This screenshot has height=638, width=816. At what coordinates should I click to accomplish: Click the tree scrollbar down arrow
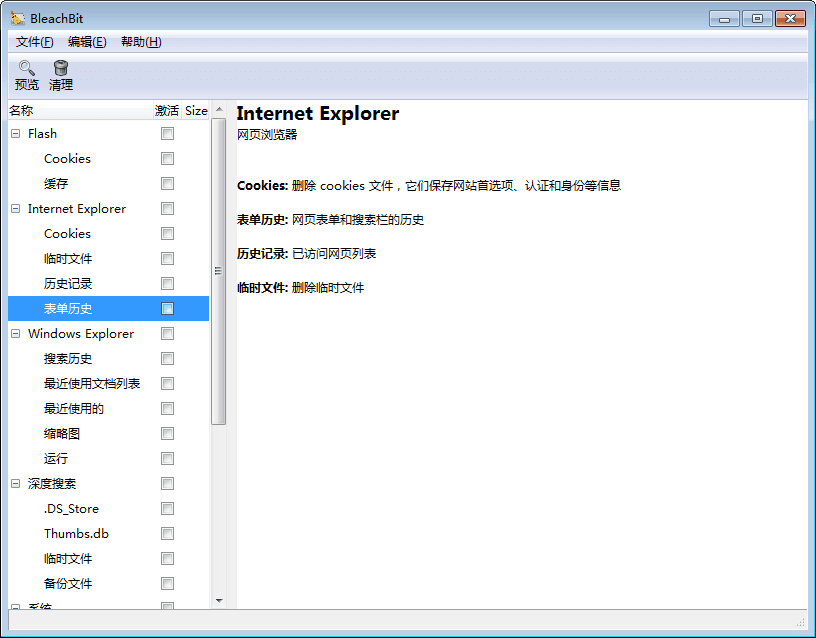pos(219,601)
